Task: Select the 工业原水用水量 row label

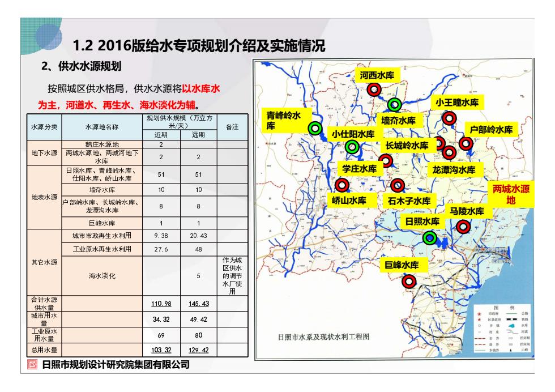Action: click(44, 335)
